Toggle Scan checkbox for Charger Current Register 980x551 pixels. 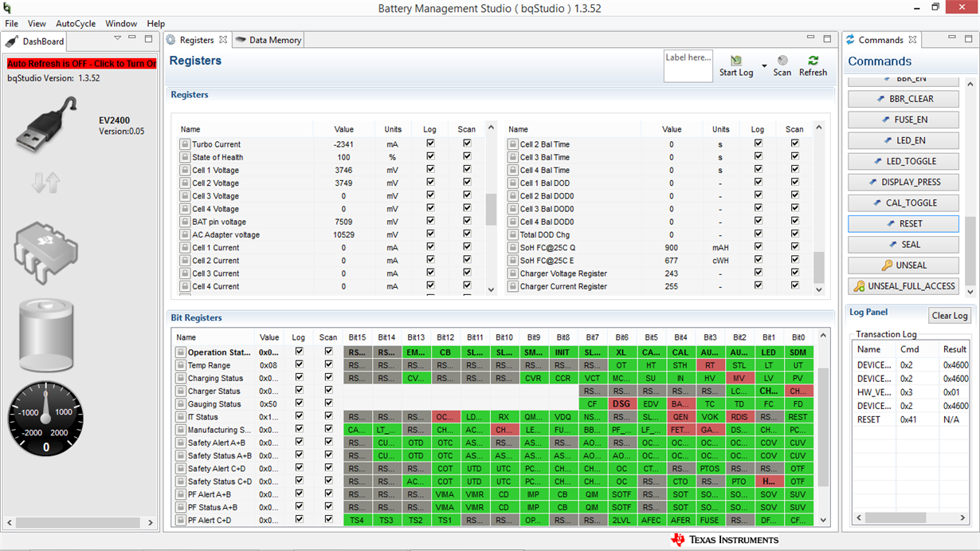click(794, 286)
